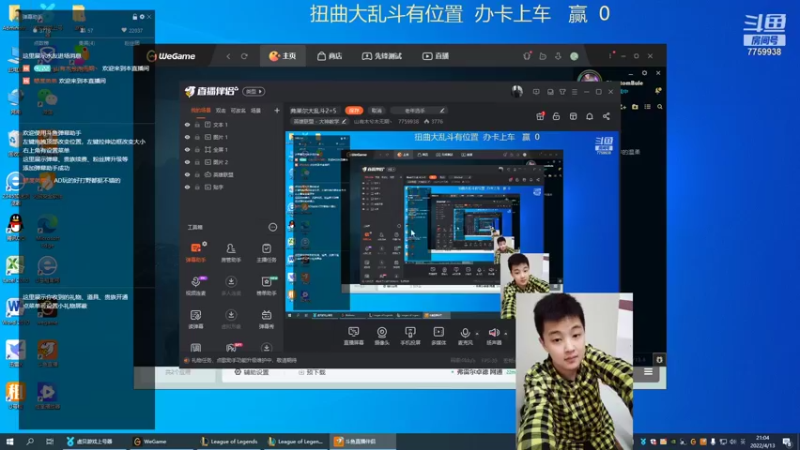This screenshot has width=800, height=450.
Task: Click the WeGame back arrow
Action: click(x=228, y=56)
